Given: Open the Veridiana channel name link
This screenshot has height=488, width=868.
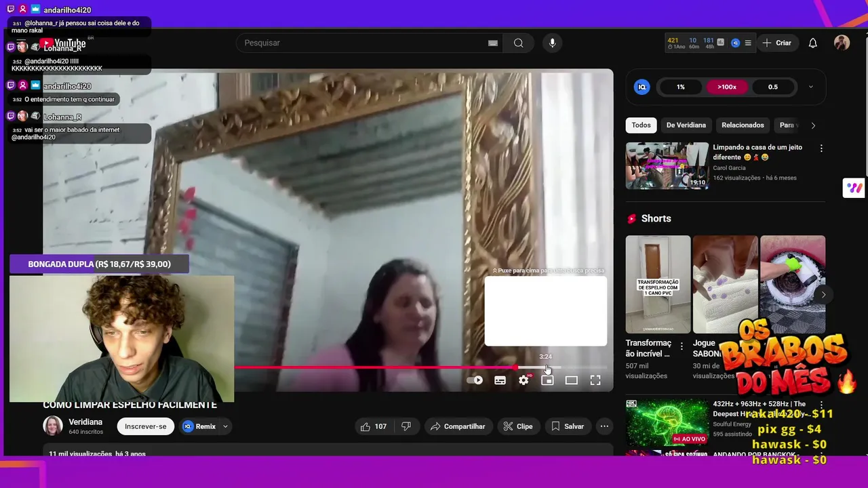Looking at the screenshot, I should 85,422.
